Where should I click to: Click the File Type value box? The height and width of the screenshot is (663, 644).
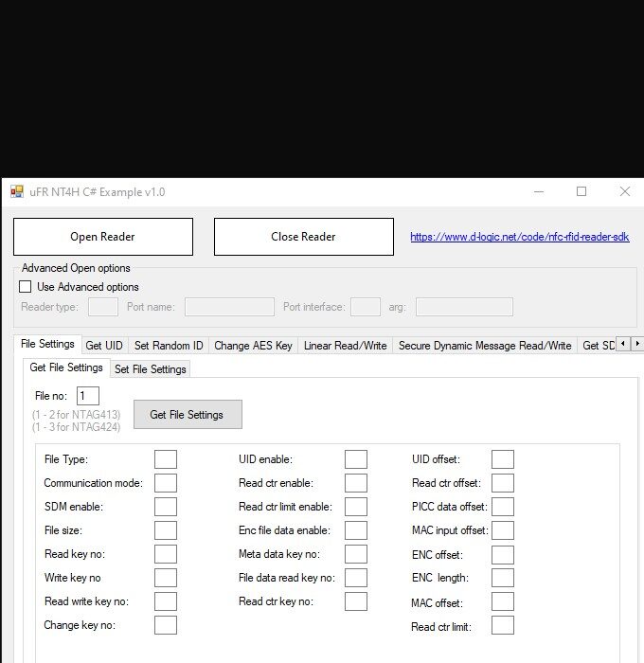pyautogui.click(x=166, y=459)
